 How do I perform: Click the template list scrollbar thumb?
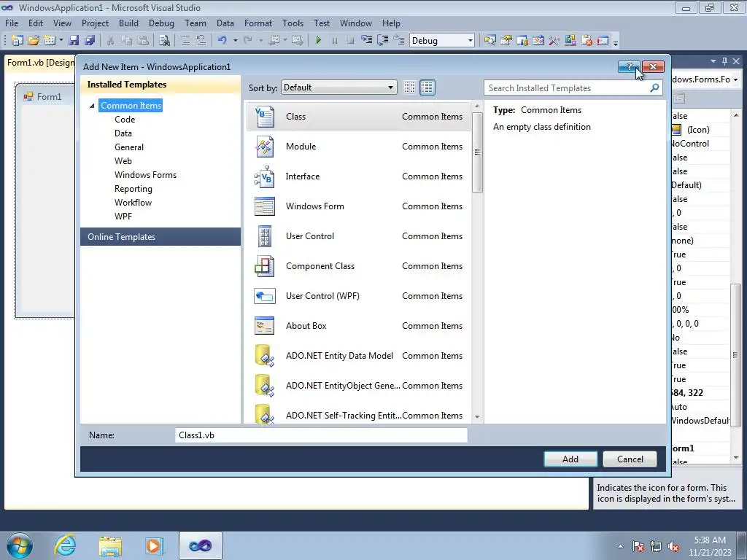(x=477, y=152)
